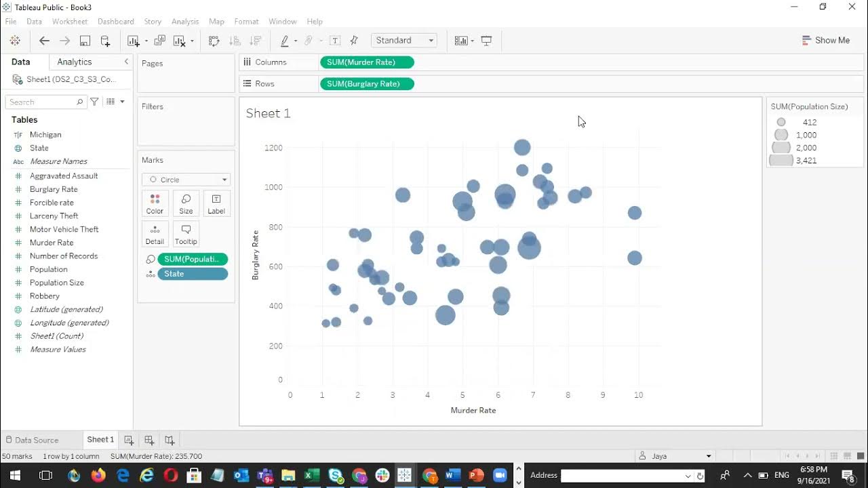Open the Dashboard menu
The image size is (868, 488).
[x=116, y=22]
